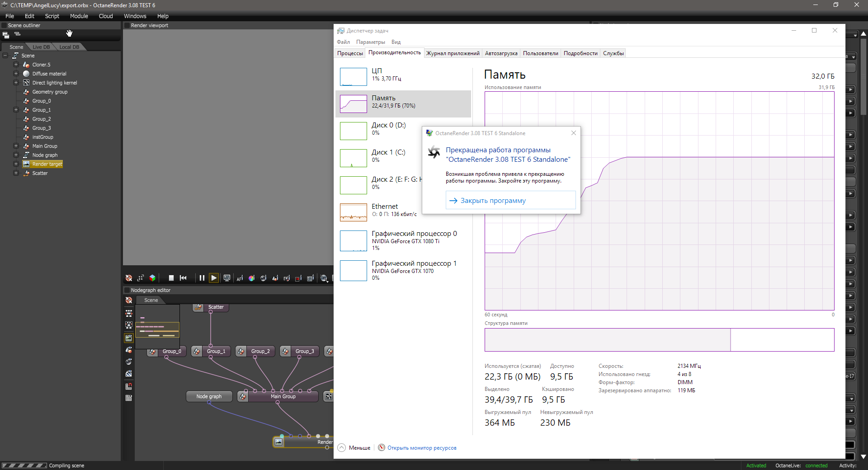Switch to the Local DB tab

(69, 47)
